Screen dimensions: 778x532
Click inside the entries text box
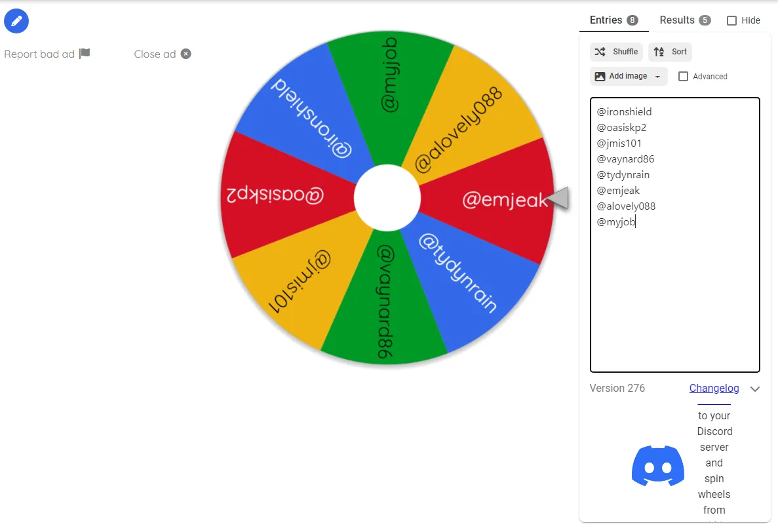pos(675,235)
